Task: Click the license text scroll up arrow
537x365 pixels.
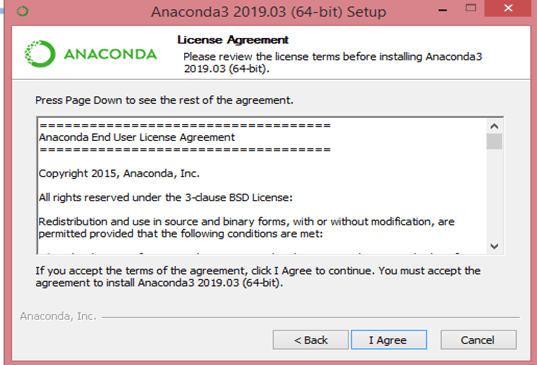Action: click(494, 126)
